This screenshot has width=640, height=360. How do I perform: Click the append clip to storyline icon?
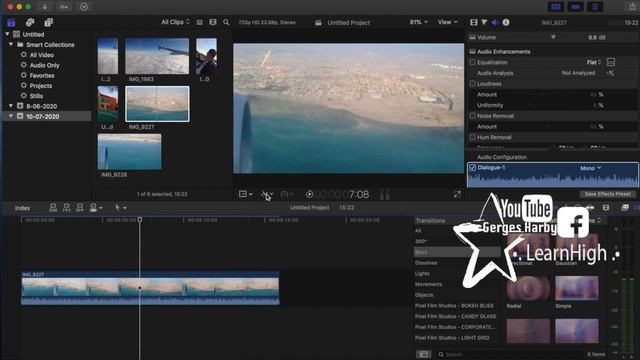coord(80,208)
